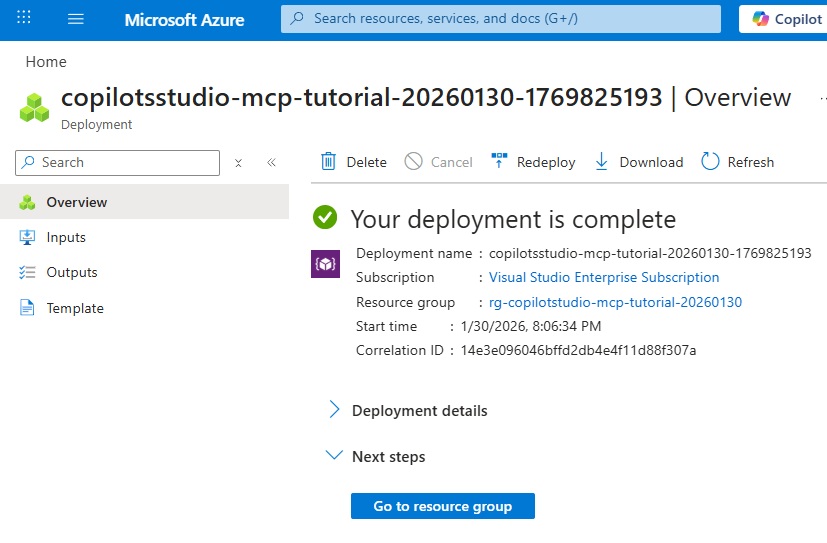The image size is (827, 543).
Task: Click the trash can Delete icon
Action: 328,161
